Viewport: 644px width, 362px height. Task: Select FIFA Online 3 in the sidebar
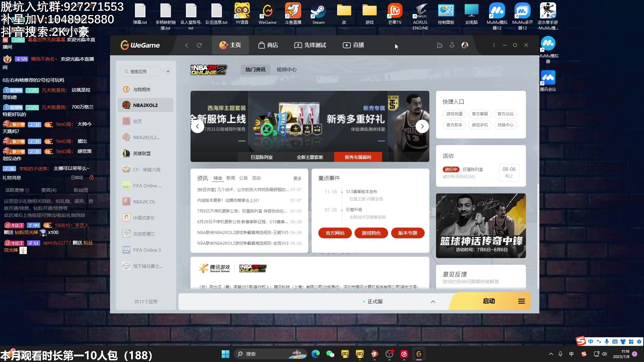click(x=146, y=250)
